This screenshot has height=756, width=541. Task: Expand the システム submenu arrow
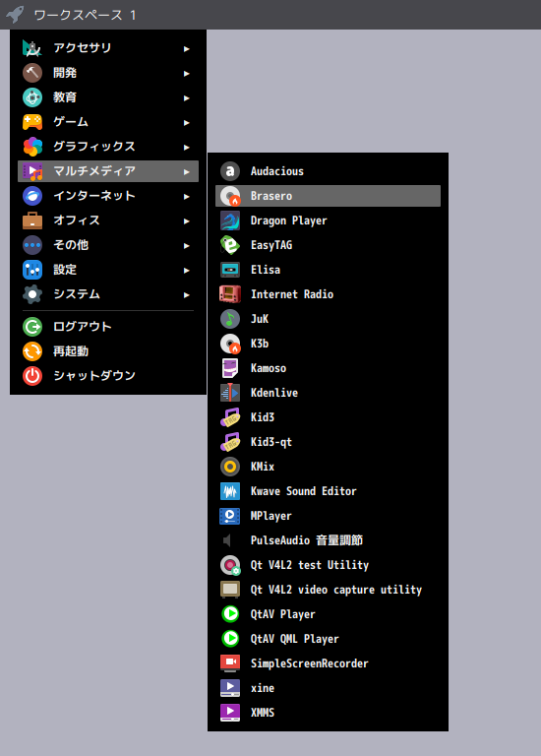coord(187,294)
